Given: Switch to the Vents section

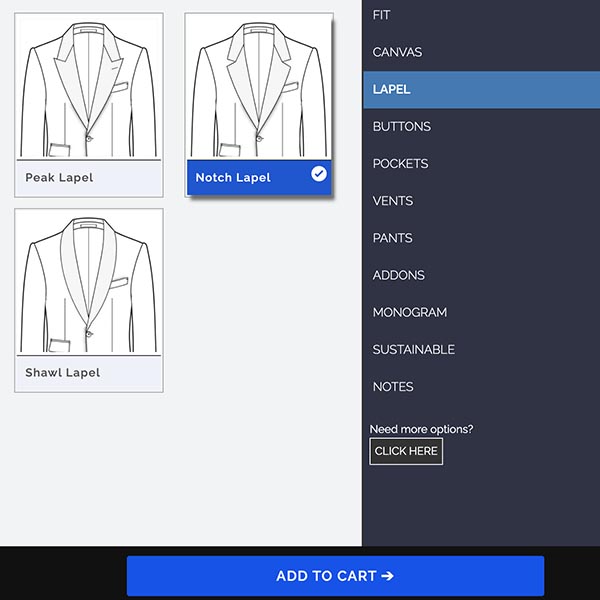Looking at the screenshot, I should coord(393,201).
